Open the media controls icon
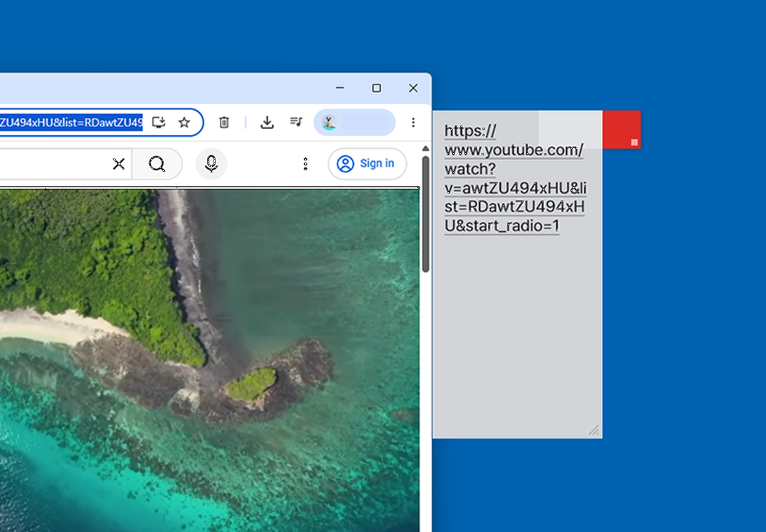The width and height of the screenshot is (766, 532). click(296, 121)
